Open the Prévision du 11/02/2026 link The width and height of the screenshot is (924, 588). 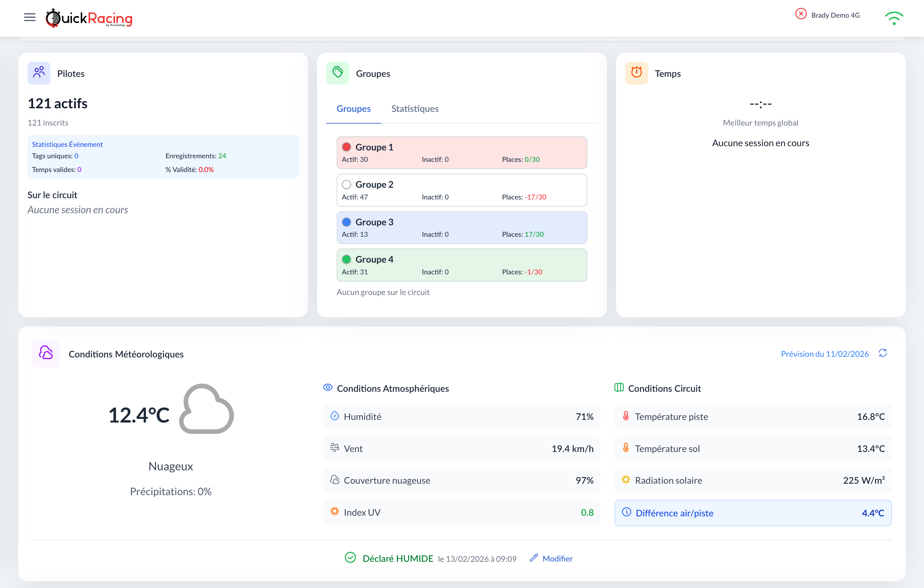tap(824, 354)
